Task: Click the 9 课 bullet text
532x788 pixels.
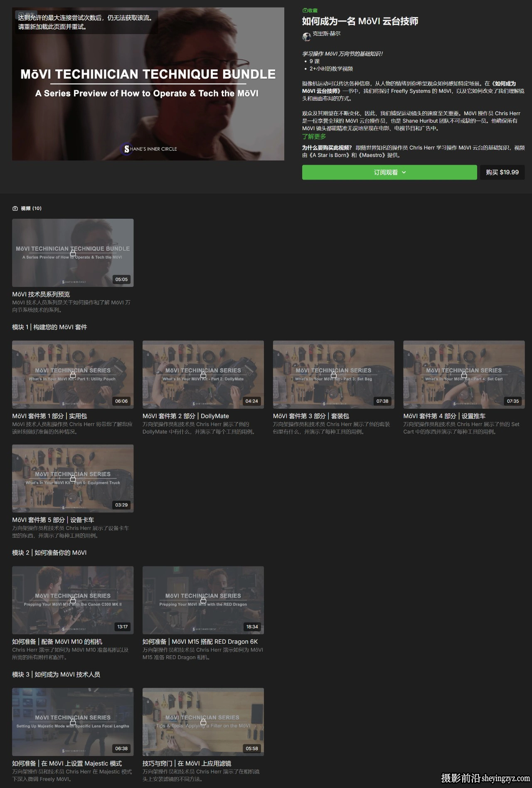Action: coord(315,62)
